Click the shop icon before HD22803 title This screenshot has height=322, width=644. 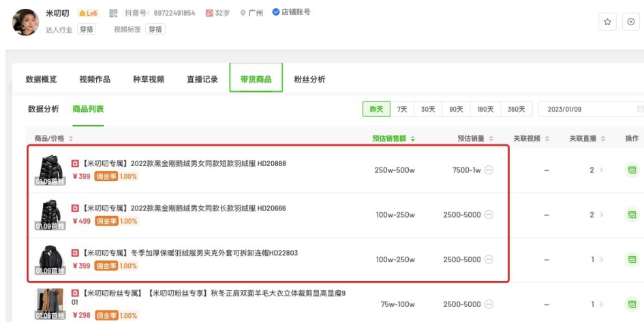[x=75, y=253]
